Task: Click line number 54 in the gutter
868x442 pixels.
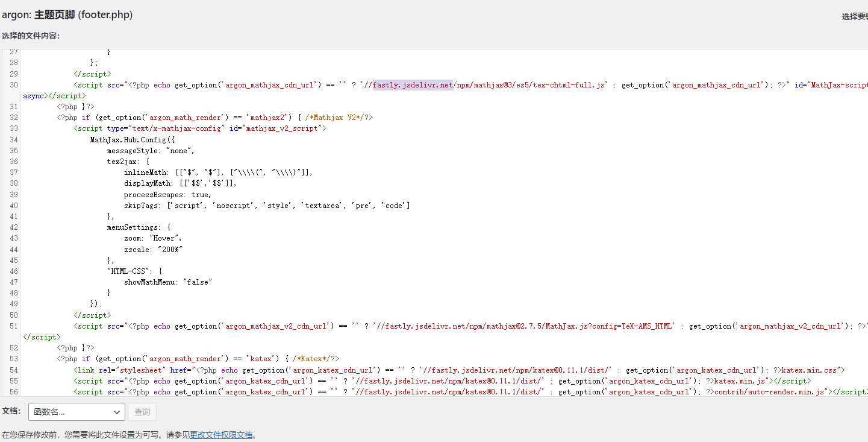Action: pyautogui.click(x=13, y=370)
